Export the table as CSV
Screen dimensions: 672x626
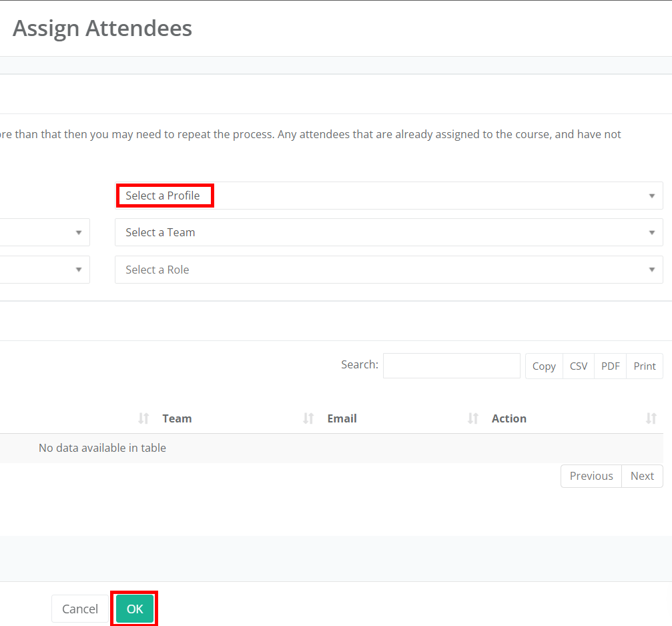click(579, 366)
